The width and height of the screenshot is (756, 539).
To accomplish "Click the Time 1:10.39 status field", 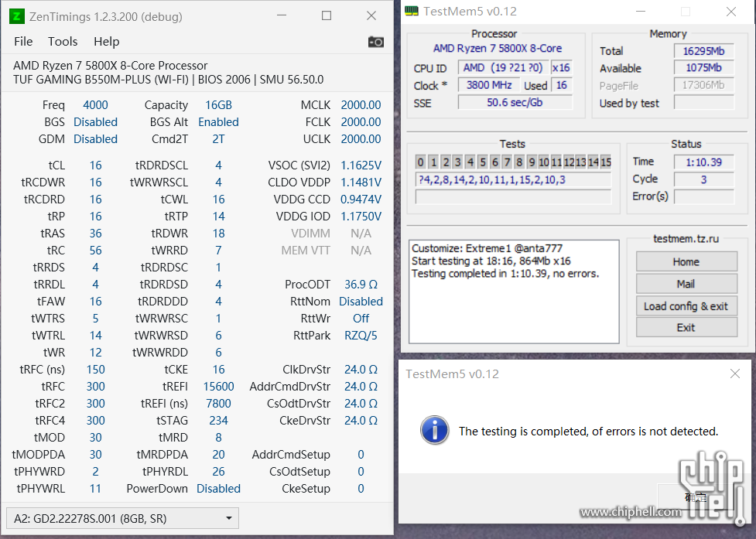I will point(704,162).
